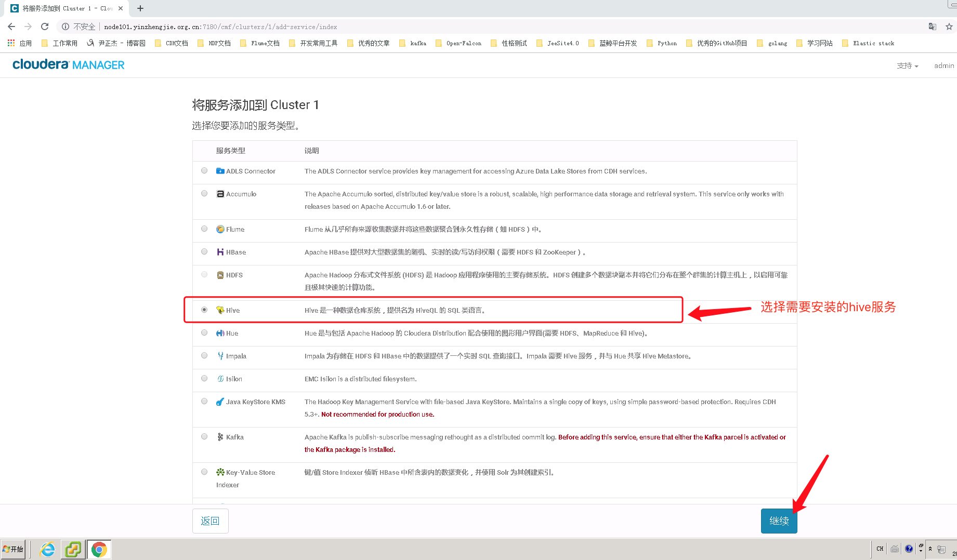957x560 pixels.
Task: Click the Cloudera Manager logo
Action: pyautogui.click(x=68, y=64)
